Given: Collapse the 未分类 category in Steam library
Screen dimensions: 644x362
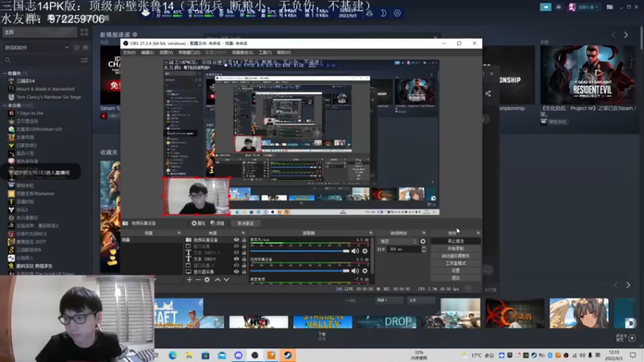Looking at the screenshot, I should [5, 105].
